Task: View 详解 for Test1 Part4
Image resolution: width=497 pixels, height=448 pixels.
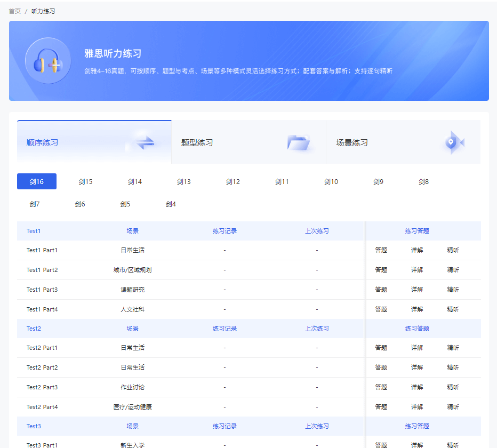Action: click(417, 309)
